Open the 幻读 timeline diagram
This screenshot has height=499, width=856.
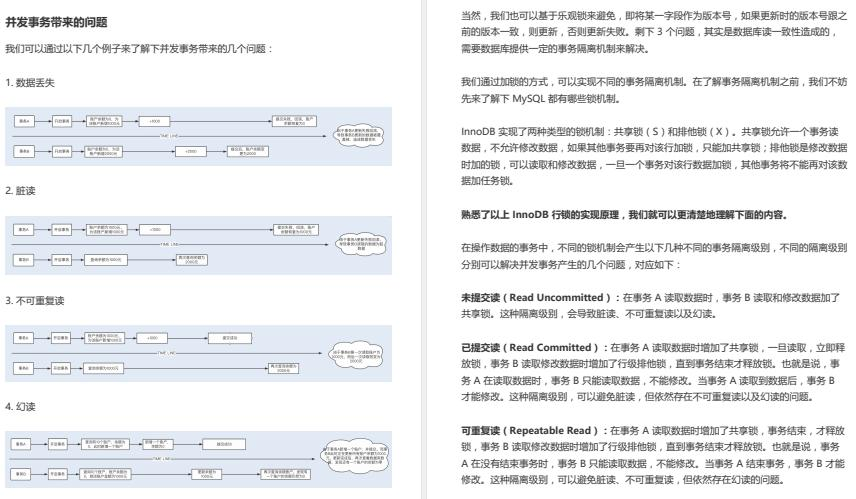coord(199,460)
